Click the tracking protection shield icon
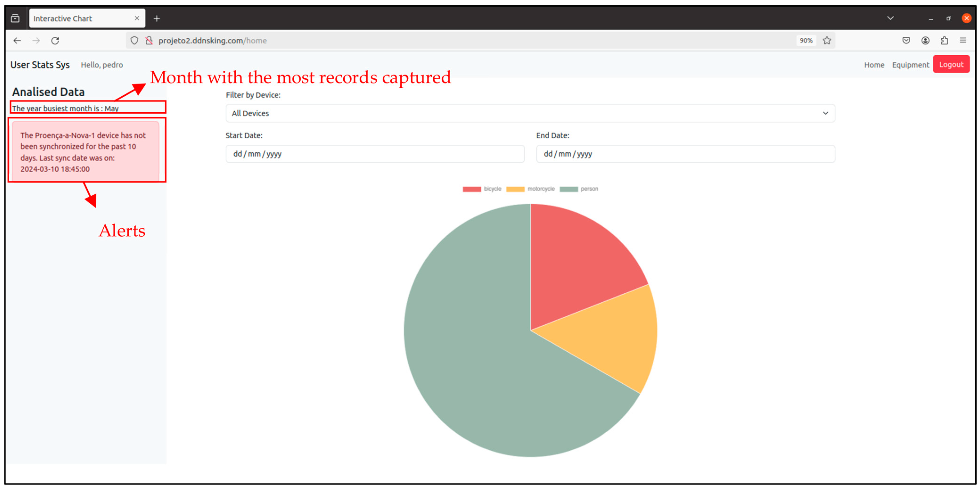Screen dimensions: 980x488 coord(134,40)
